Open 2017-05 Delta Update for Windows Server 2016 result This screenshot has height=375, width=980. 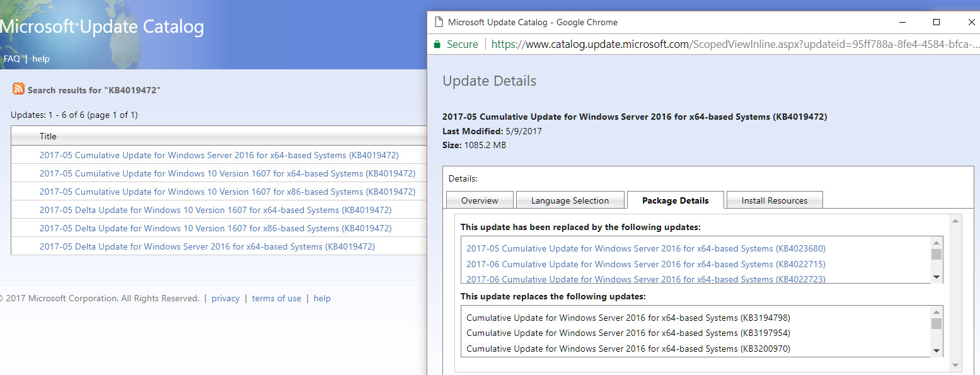tap(207, 246)
